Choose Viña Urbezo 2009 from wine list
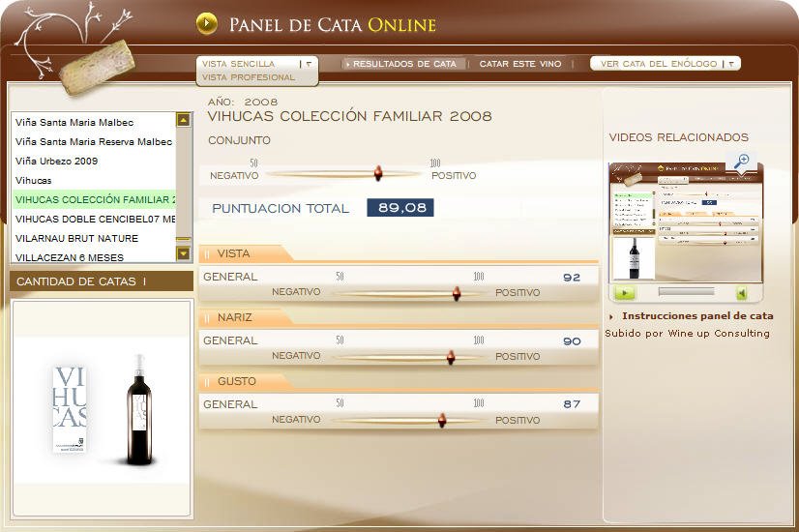The height and width of the screenshot is (532, 799). 94,161
